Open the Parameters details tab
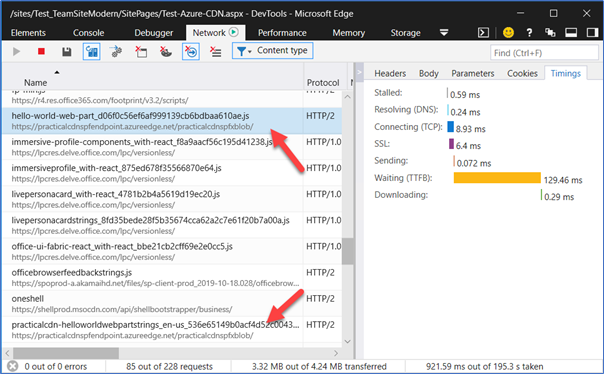This screenshot has height=374, width=604. click(x=473, y=73)
